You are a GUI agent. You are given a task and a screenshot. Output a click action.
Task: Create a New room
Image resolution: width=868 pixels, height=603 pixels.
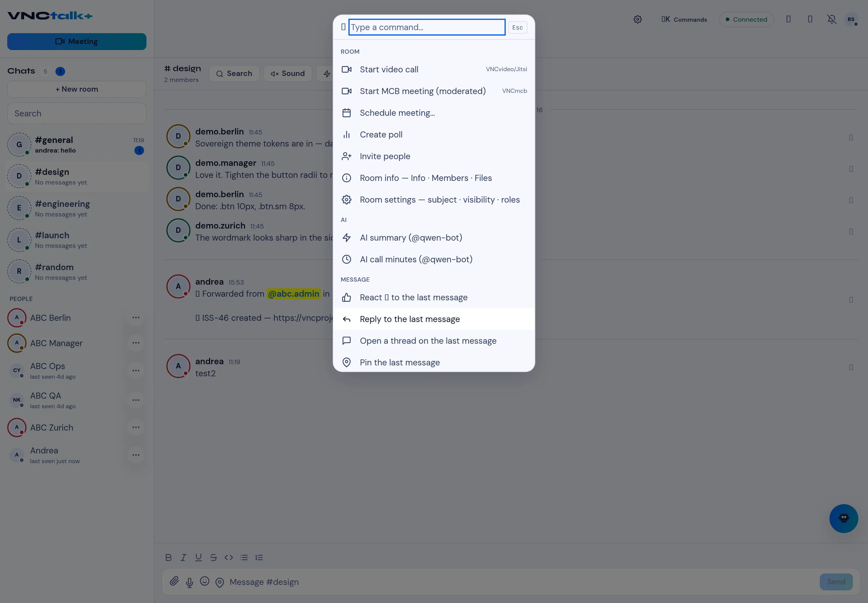coord(77,89)
